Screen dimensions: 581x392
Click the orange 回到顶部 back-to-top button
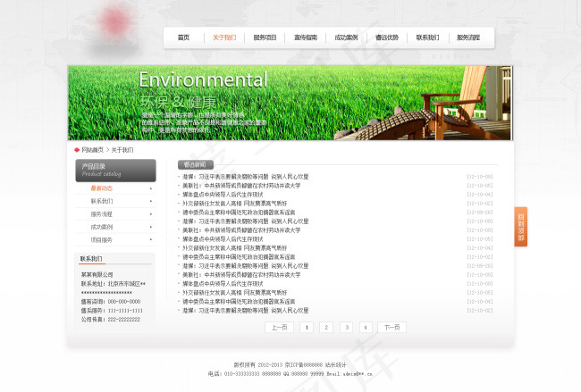(520, 227)
